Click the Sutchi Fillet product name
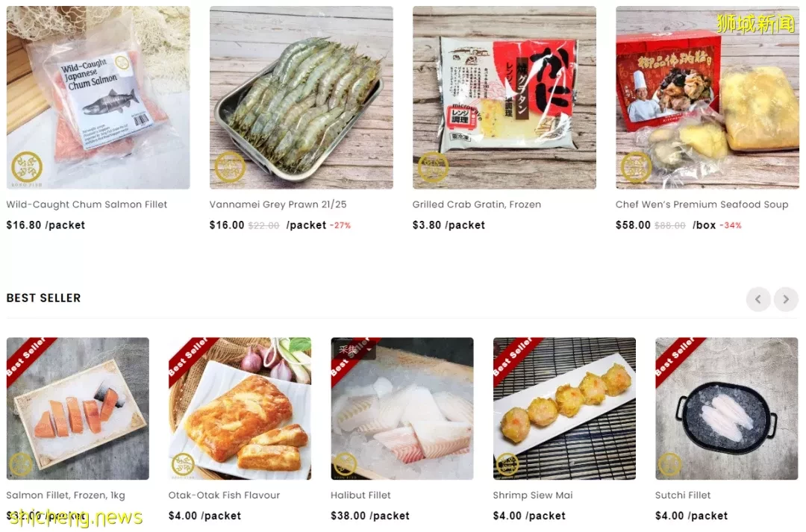 683,495
